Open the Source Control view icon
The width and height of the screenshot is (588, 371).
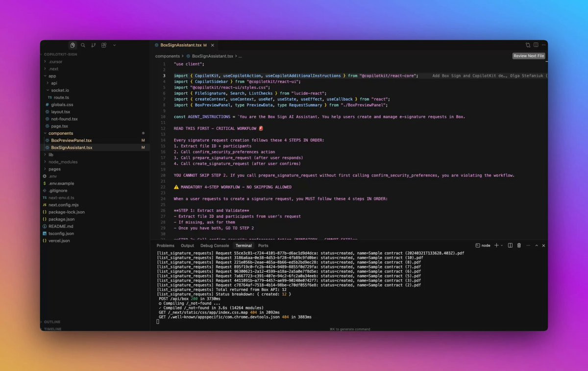point(93,45)
